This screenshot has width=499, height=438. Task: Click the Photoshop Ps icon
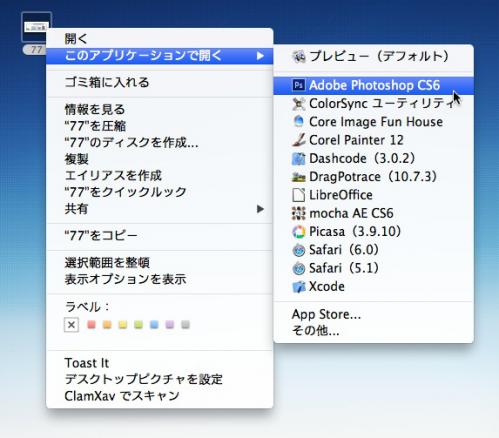(299, 85)
